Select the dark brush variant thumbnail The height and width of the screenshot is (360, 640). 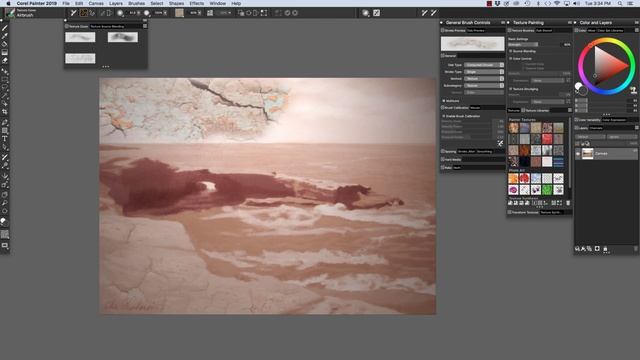pyautogui.click(x=122, y=38)
